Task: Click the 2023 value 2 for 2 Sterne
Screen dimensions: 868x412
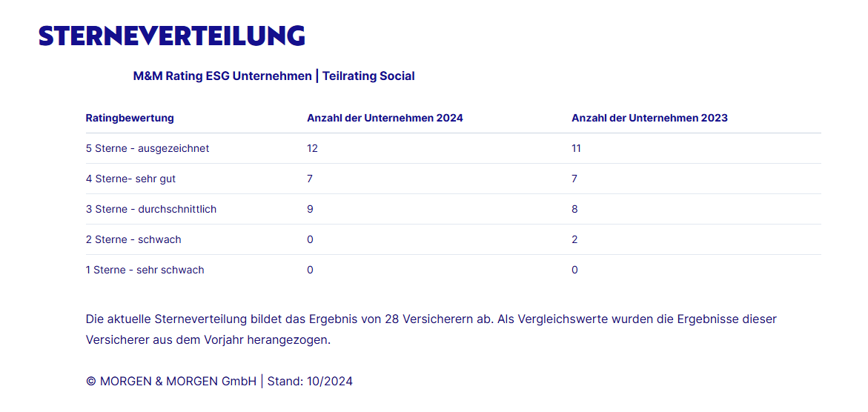Action: [x=574, y=239]
